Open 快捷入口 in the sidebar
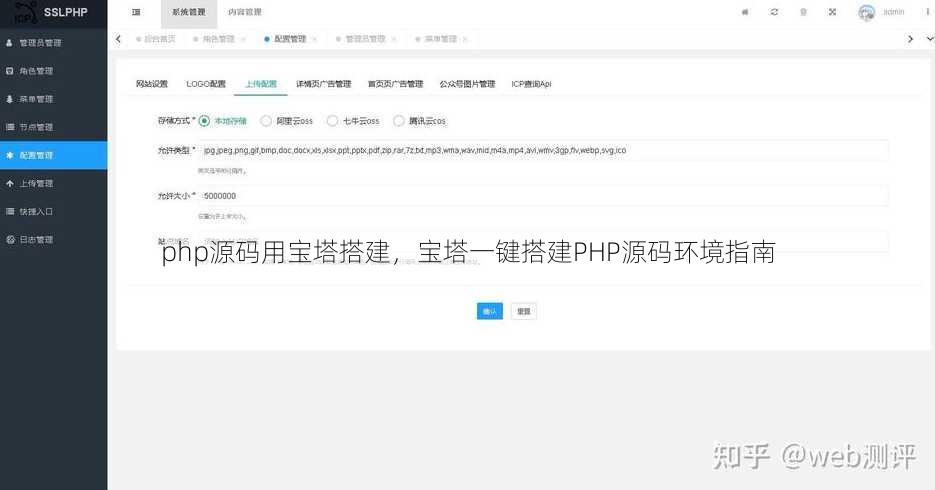 click(x=54, y=212)
